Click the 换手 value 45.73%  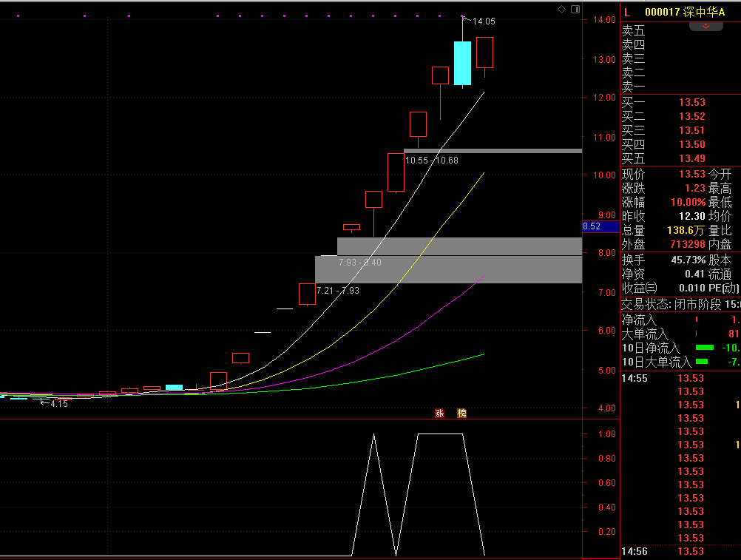688,260
